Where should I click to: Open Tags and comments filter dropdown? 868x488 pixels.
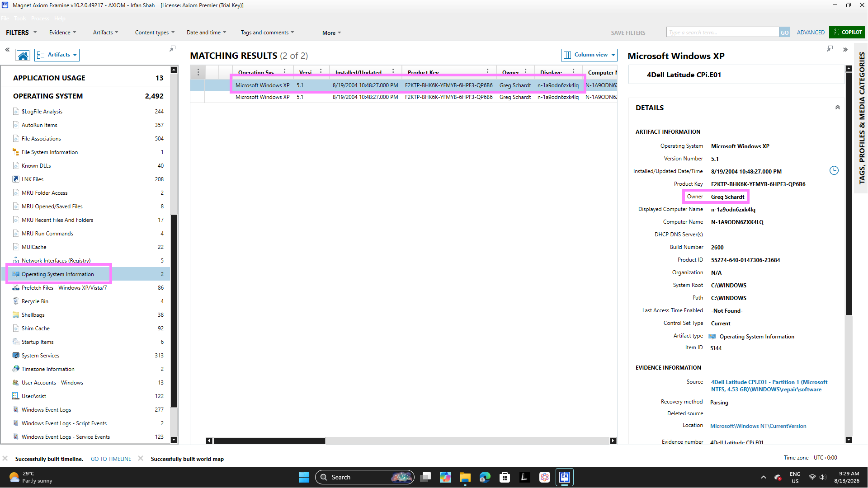[267, 33]
